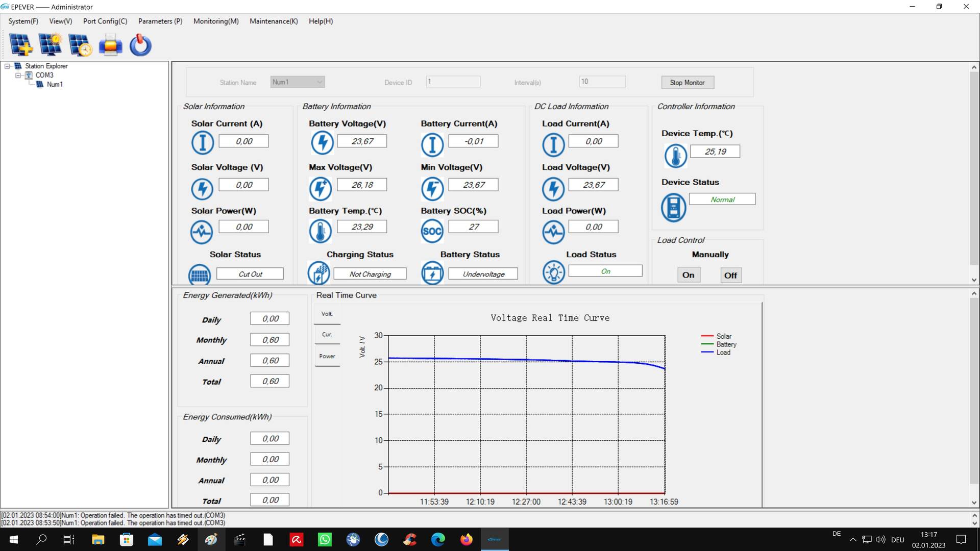Open the View(V) menu

pos(61,21)
